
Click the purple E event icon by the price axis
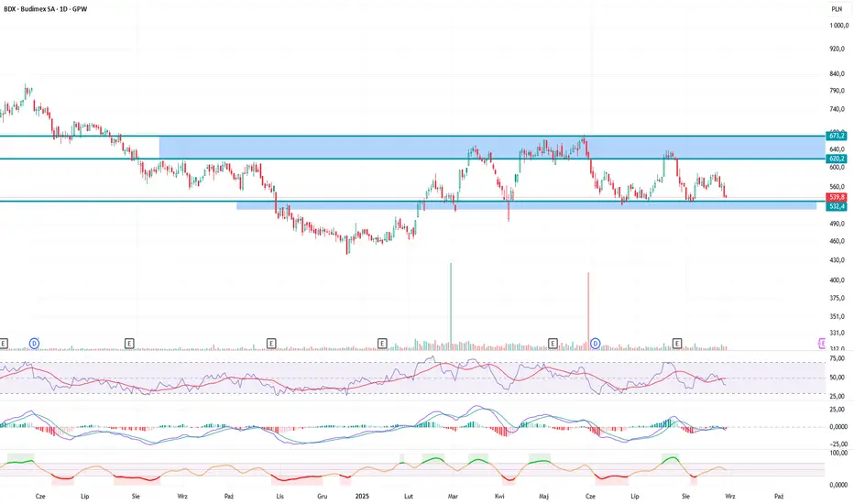point(822,344)
